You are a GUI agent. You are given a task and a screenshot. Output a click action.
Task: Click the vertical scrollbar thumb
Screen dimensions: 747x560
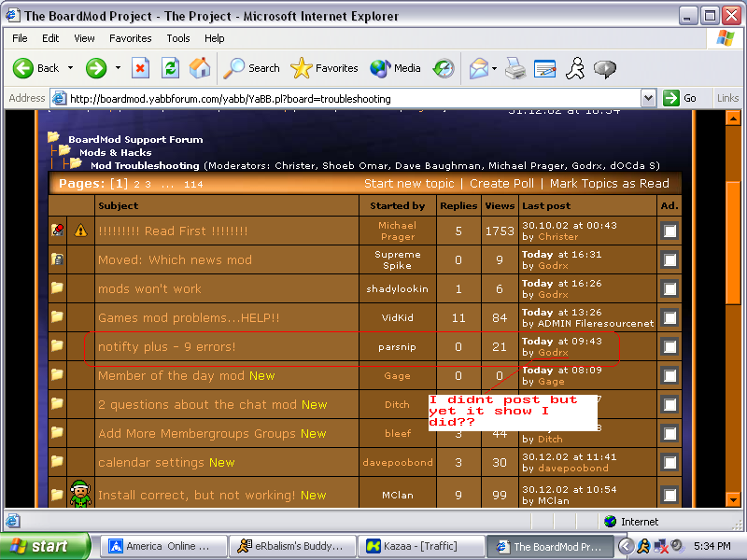pyautogui.click(x=732, y=243)
